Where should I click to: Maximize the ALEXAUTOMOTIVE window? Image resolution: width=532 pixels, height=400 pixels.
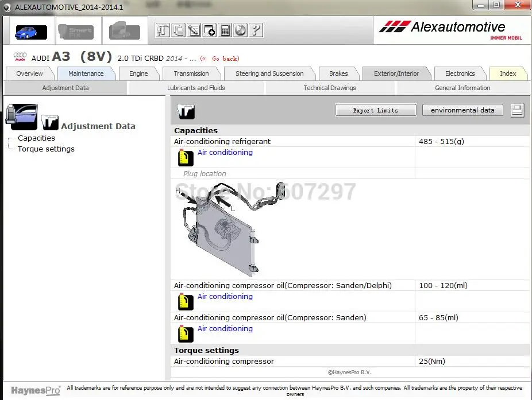[x=496, y=5]
